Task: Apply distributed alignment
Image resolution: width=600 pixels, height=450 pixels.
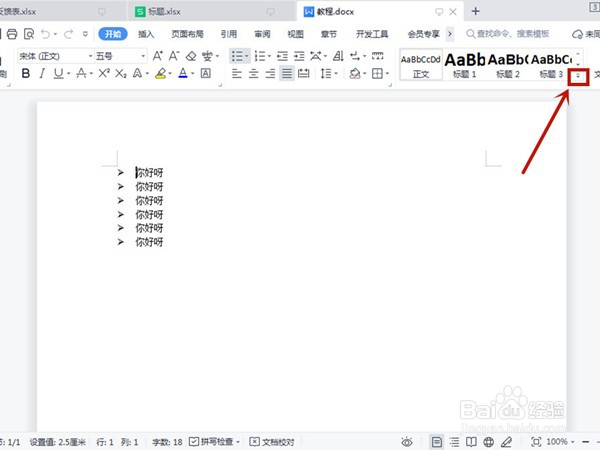Action: (x=304, y=73)
